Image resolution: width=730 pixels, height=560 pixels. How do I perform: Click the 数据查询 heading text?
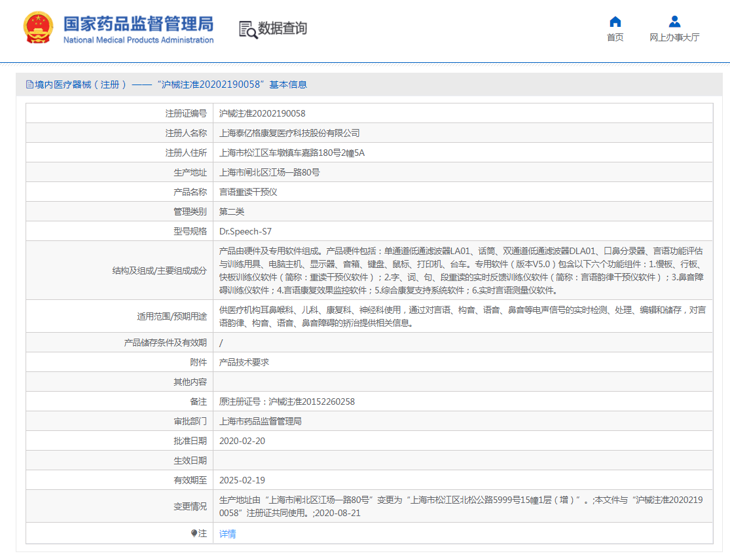click(282, 28)
